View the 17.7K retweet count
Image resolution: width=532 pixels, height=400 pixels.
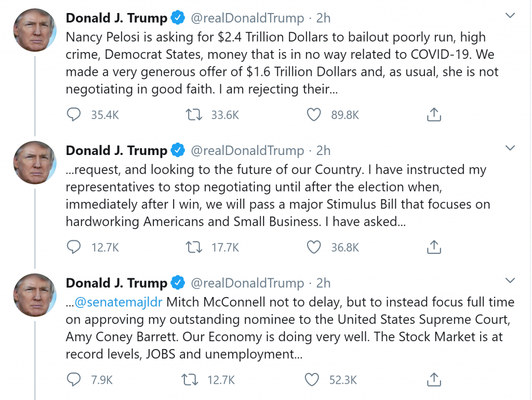pyautogui.click(x=225, y=247)
